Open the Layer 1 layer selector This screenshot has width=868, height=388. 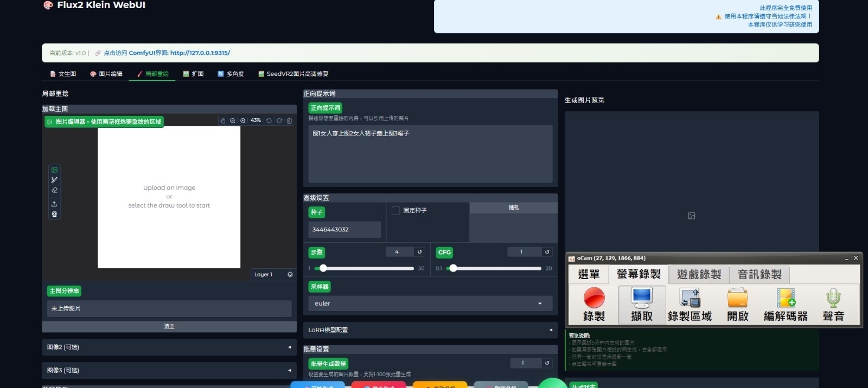coord(273,274)
